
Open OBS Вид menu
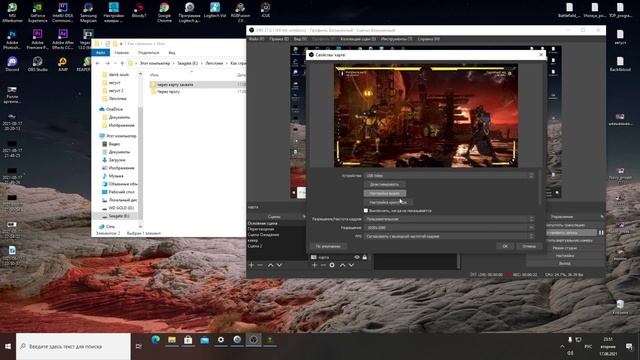tap(300, 39)
